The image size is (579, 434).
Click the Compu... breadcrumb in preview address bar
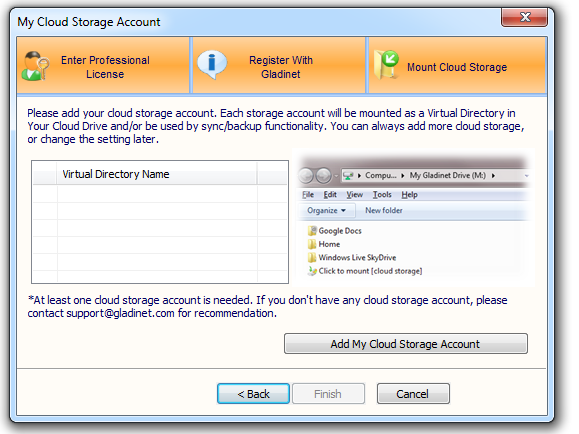tap(380, 175)
